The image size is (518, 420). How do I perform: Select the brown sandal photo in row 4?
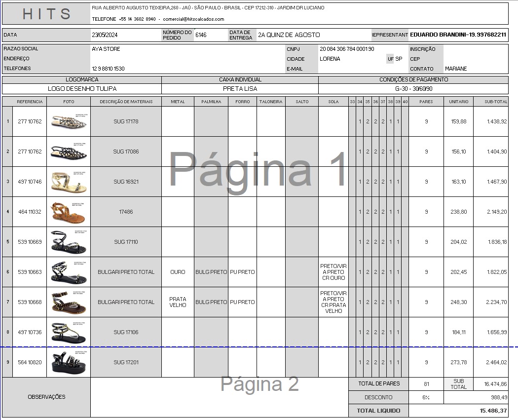coord(69,212)
